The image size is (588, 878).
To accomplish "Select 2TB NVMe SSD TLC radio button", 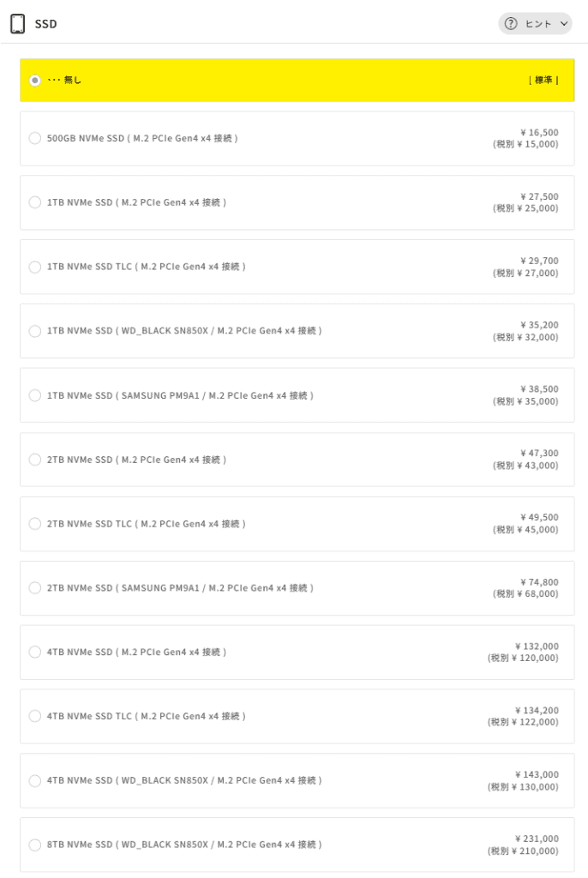I will pos(35,524).
